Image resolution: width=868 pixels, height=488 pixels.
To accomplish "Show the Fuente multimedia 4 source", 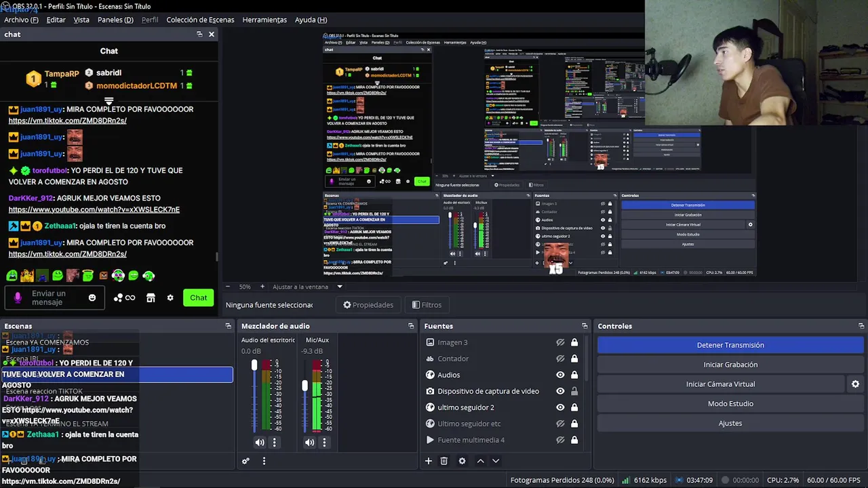I will (x=560, y=440).
